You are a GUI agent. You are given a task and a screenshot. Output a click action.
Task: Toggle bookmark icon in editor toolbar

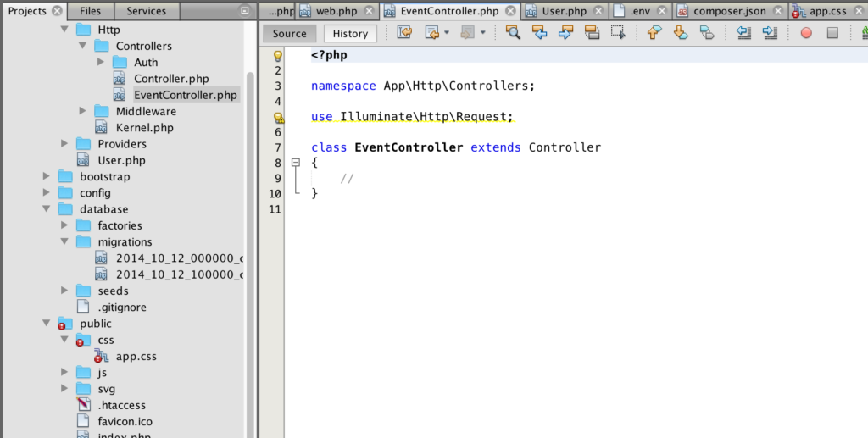706,33
